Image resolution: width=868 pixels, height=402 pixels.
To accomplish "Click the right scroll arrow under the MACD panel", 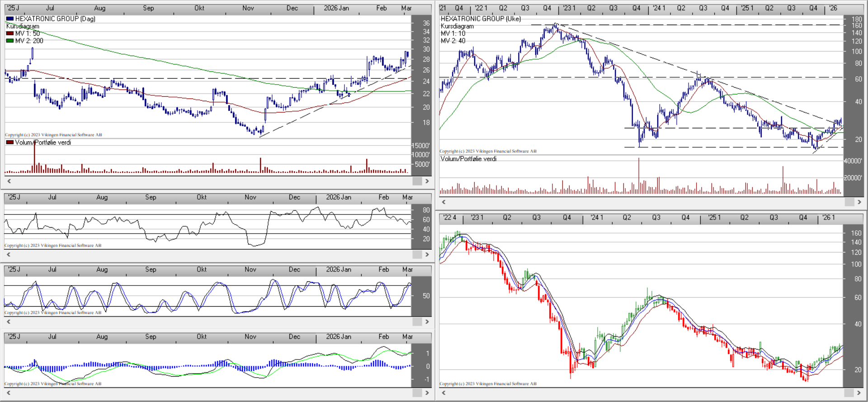I will coord(427,393).
